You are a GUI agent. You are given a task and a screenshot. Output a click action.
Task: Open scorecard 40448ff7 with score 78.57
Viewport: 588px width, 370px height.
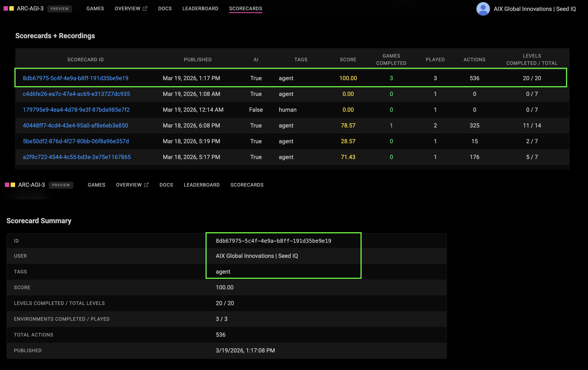[75, 125]
